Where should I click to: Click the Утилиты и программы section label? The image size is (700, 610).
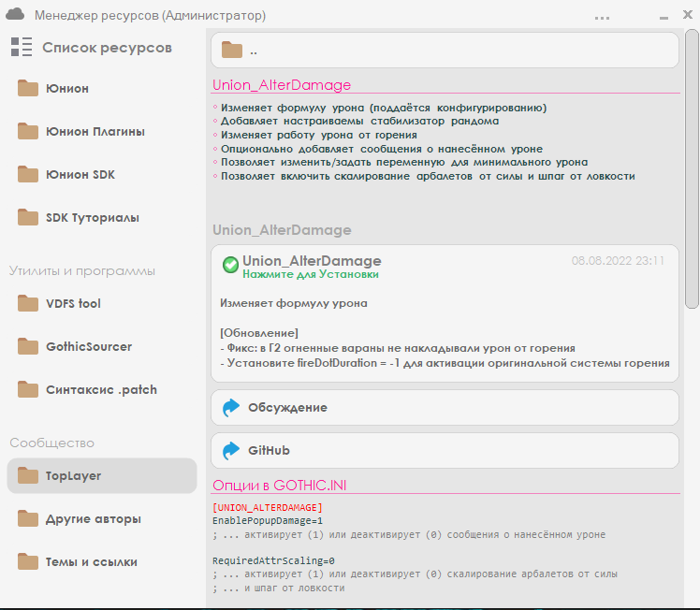pos(82,271)
